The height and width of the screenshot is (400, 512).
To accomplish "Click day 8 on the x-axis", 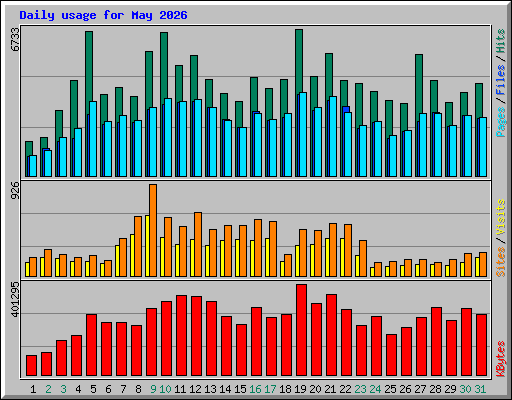I will [x=138, y=389].
